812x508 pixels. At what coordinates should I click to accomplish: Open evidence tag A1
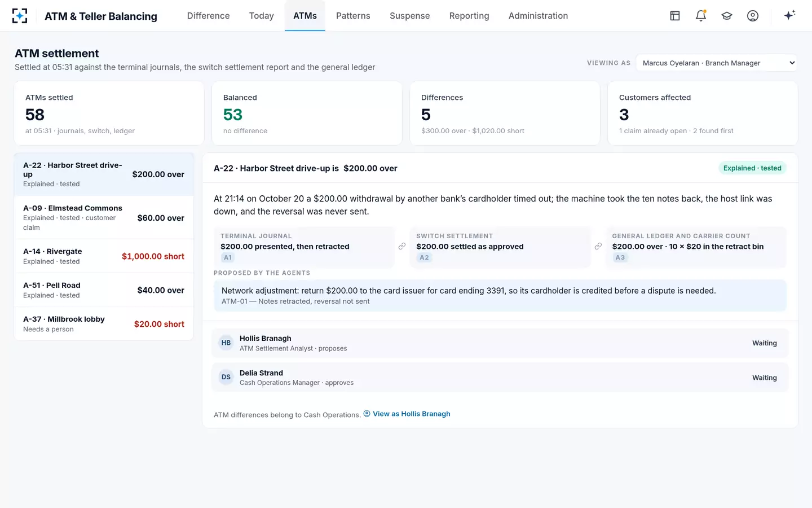tap(228, 257)
